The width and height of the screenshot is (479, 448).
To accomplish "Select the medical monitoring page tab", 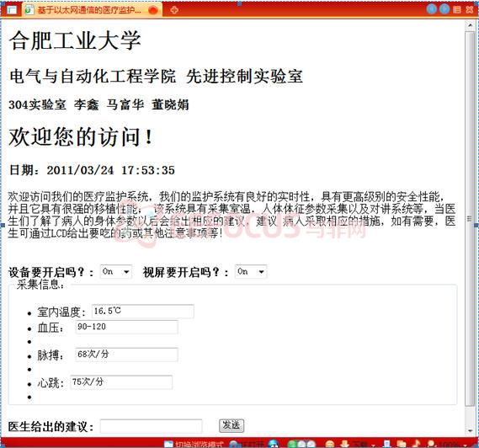I will pyautogui.click(x=88, y=10).
